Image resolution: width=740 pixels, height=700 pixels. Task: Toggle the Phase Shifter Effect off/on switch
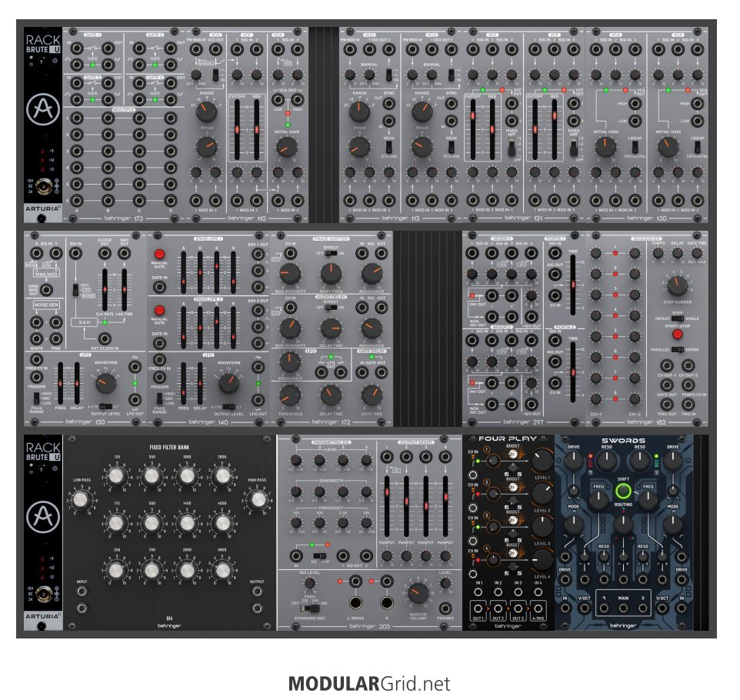point(331,254)
